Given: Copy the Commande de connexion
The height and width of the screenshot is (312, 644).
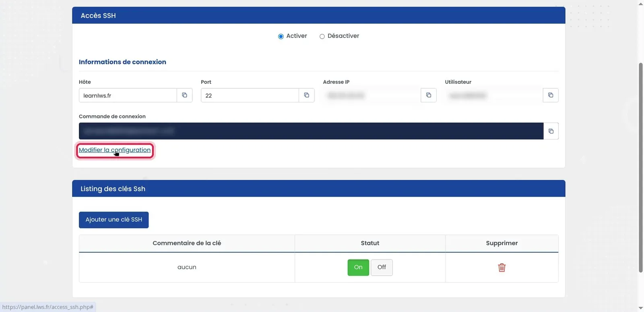Looking at the screenshot, I should 551,131.
